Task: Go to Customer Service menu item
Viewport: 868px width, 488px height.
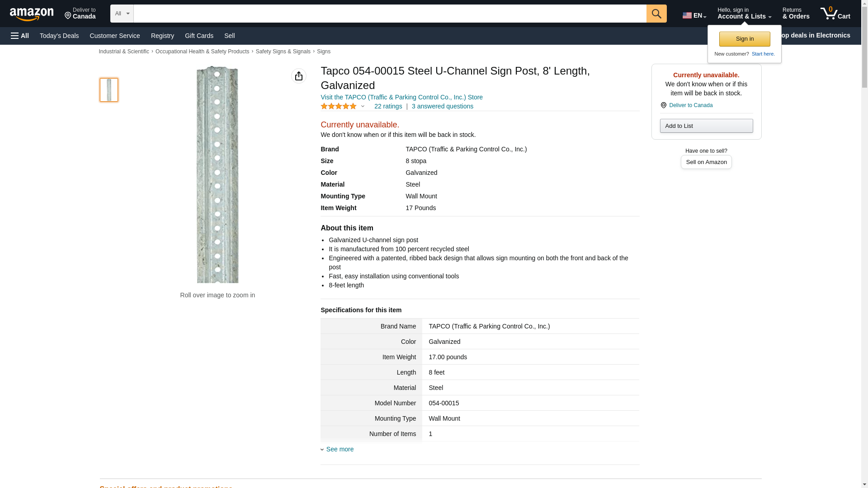Action: [115, 36]
